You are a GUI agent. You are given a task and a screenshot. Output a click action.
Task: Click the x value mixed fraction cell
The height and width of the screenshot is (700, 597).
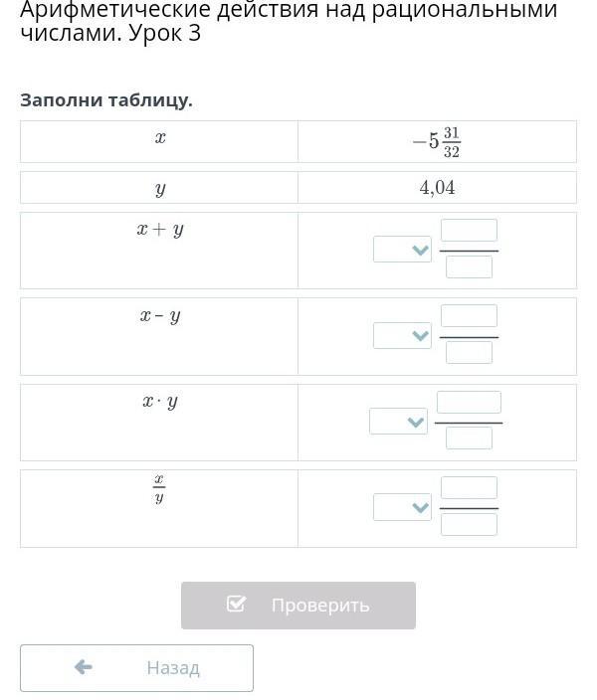[437, 142]
